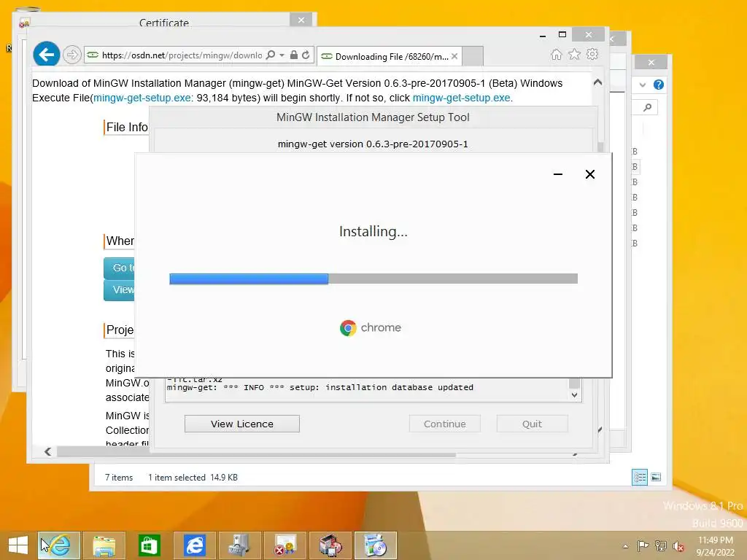Open the Chrome installer disc taskbar icon

(376, 545)
